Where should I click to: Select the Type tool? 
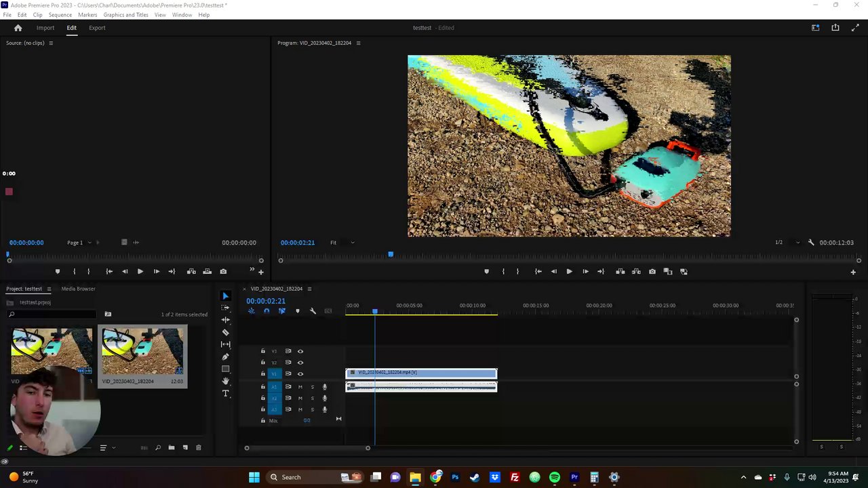tap(226, 393)
